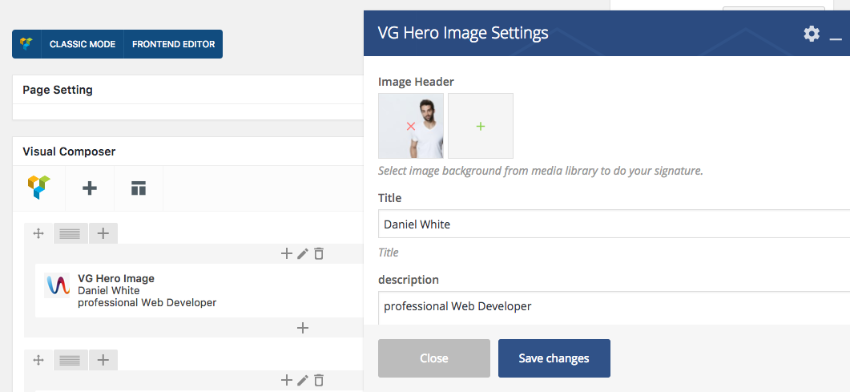Switch to Classic Mode
Viewport: 850px width, 392px height.
(x=82, y=44)
